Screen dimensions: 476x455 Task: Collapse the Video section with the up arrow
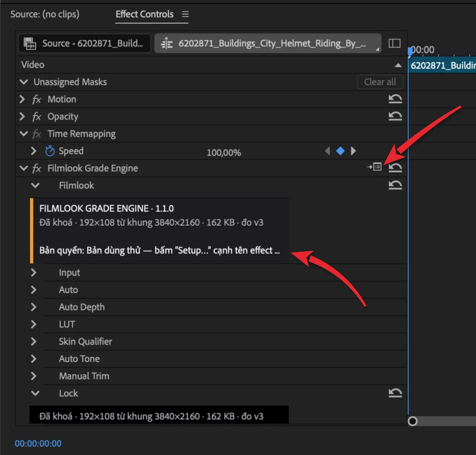pyautogui.click(x=398, y=65)
